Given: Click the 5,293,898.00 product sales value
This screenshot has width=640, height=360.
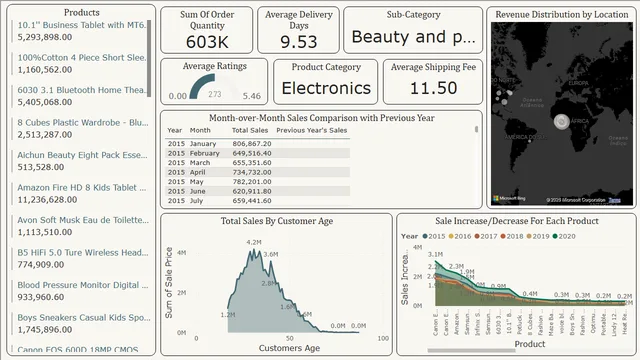Looking at the screenshot, I should click(x=45, y=37).
